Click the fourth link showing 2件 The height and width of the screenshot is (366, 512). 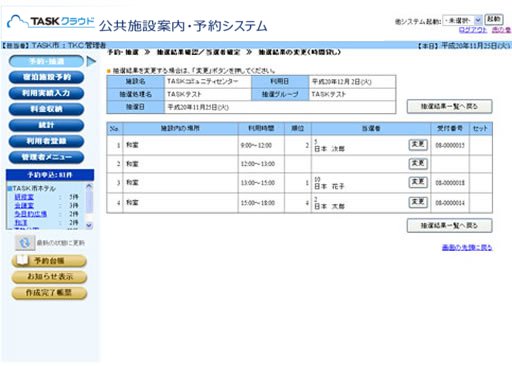[21, 222]
